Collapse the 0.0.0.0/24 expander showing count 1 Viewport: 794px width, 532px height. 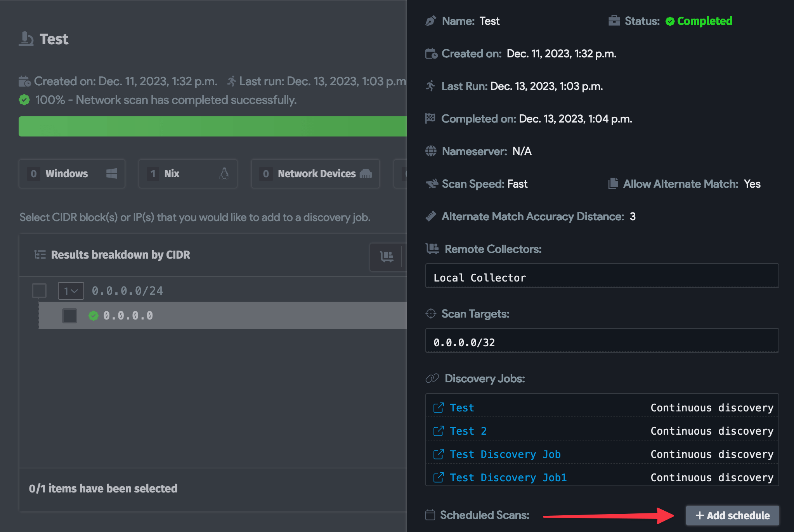pyautogui.click(x=71, y=290)
